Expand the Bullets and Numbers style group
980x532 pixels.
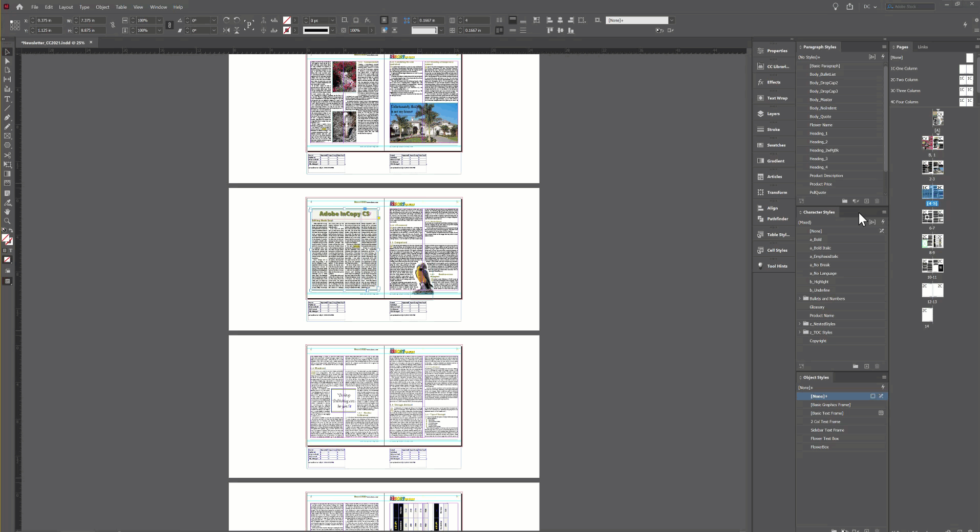click(799, 298)
